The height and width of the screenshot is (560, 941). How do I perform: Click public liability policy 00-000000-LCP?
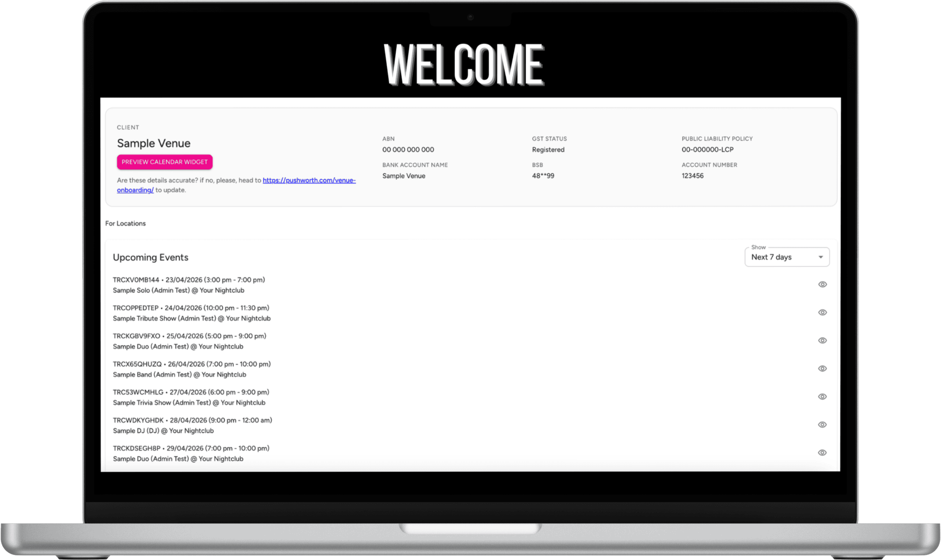coord(707,150)
